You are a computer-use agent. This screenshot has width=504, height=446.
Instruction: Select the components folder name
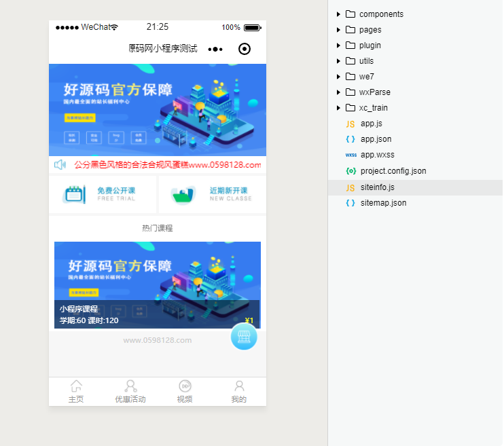click(x=381, y=14)
